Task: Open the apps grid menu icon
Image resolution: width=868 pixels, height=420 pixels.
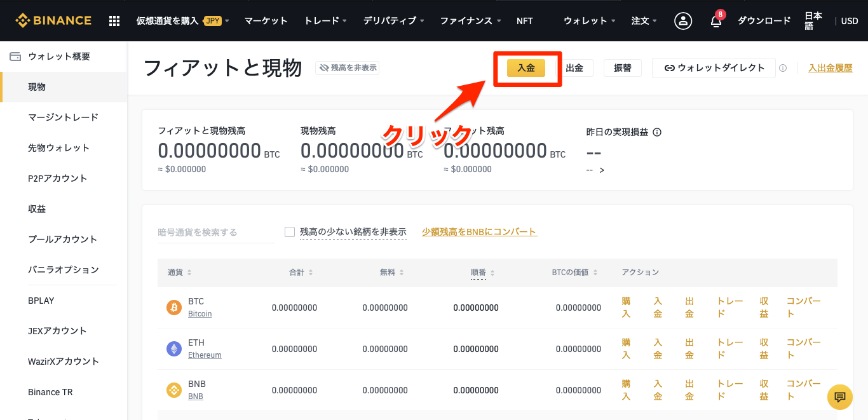Action: [x=114, y=21]
